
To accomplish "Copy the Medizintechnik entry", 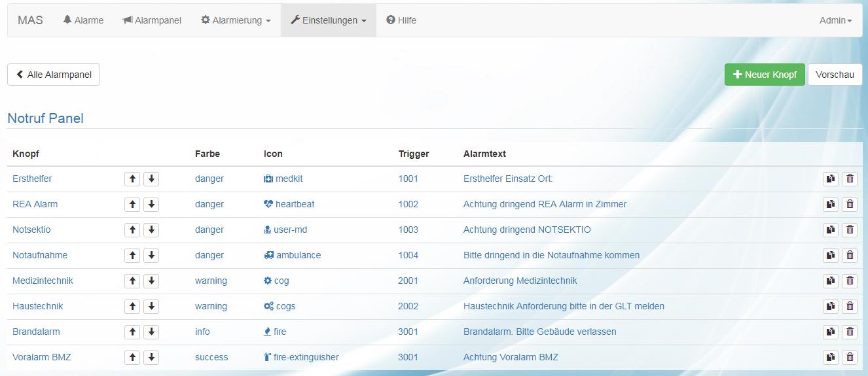I will pyautogui.click(x=831, y=281).
